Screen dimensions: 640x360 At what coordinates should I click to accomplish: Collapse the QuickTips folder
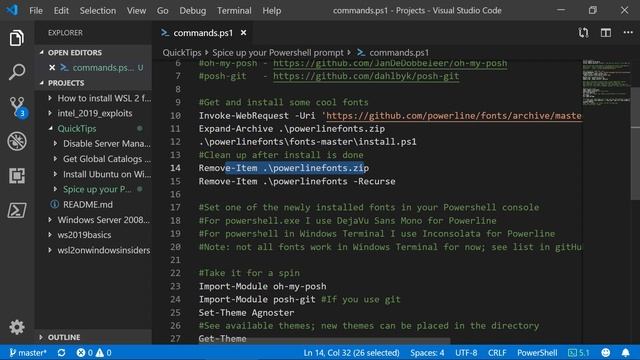click(93, 129)
